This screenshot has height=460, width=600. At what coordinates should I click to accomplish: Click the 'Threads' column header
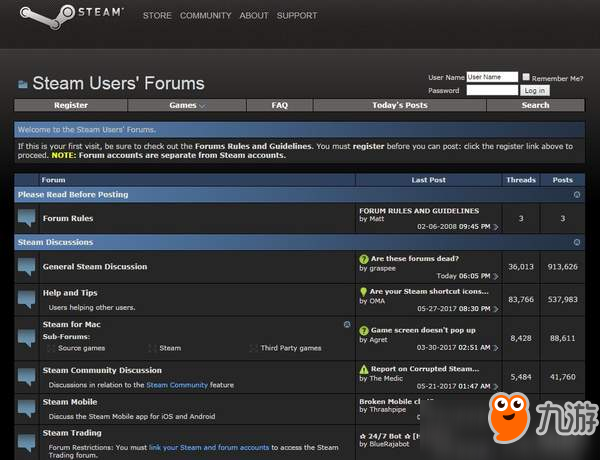click(521, 180)
